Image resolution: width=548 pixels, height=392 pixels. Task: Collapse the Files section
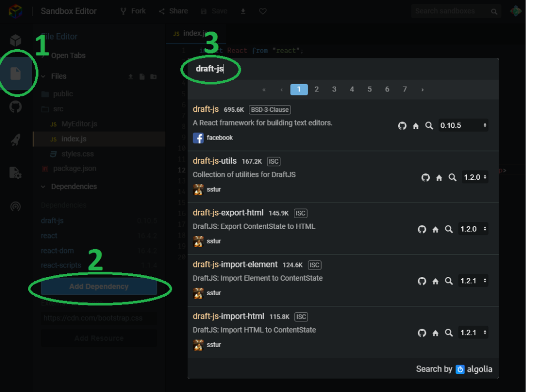pos(44,76)
